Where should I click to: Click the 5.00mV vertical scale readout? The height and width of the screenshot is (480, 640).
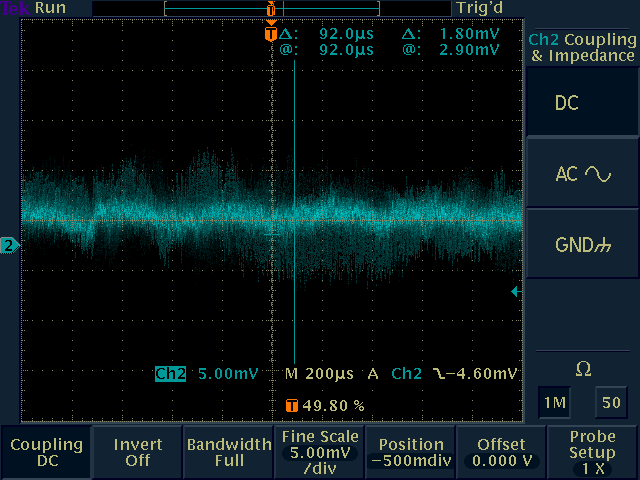point(228,374)
